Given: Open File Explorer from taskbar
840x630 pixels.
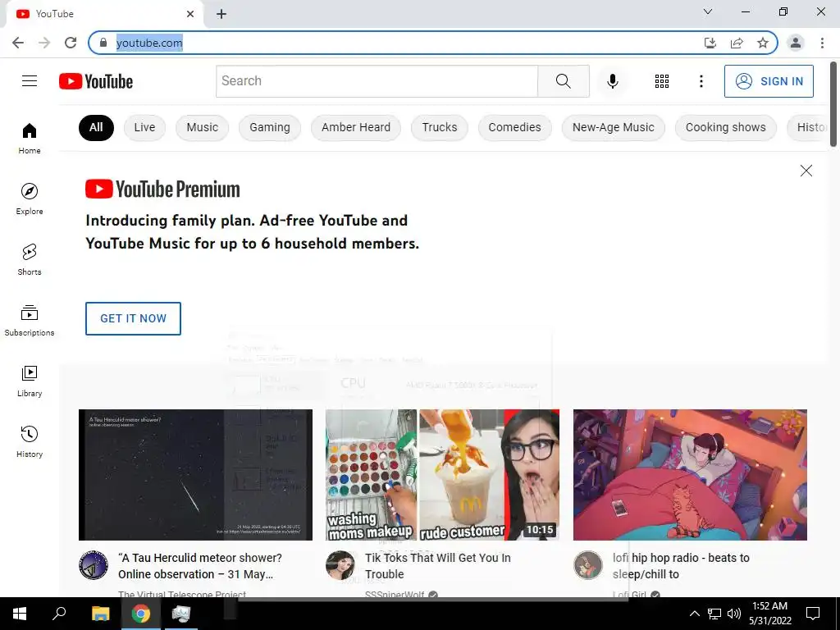Looking at the screenshot, I should [x=100, y=614].
